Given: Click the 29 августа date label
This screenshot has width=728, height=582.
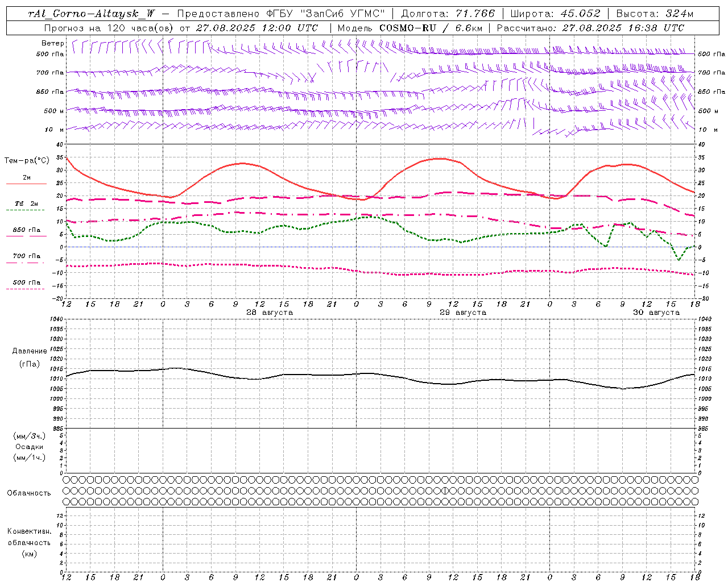Looking at the screenshot, I should coord(463,313).
